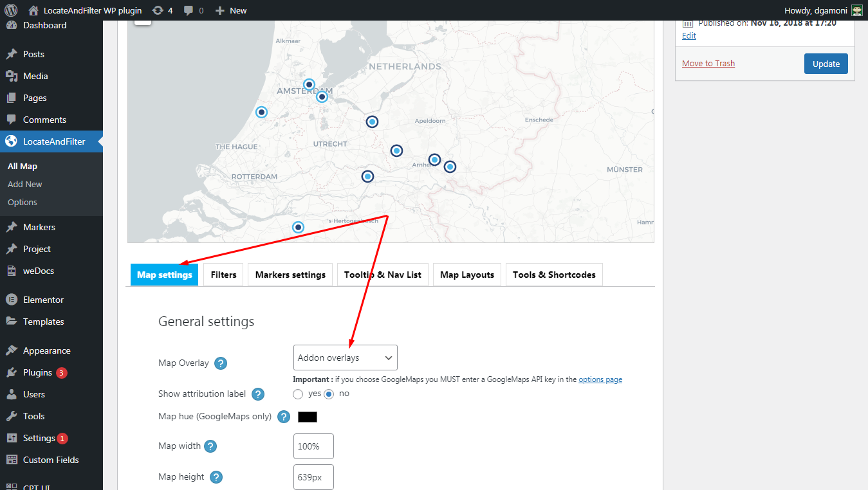Open the Map Overlay dropdown
Screen dimensions: 868x490
[x=345, y=358]
